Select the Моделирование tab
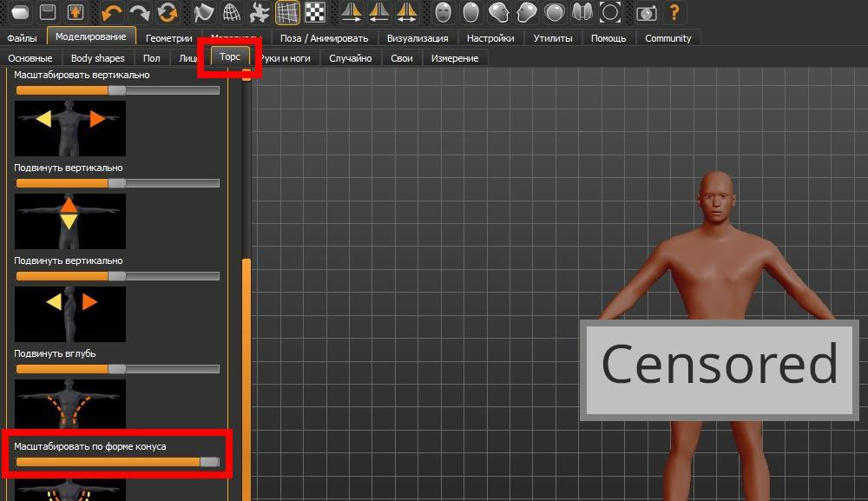The image size is (868, 501). [91, 36]
